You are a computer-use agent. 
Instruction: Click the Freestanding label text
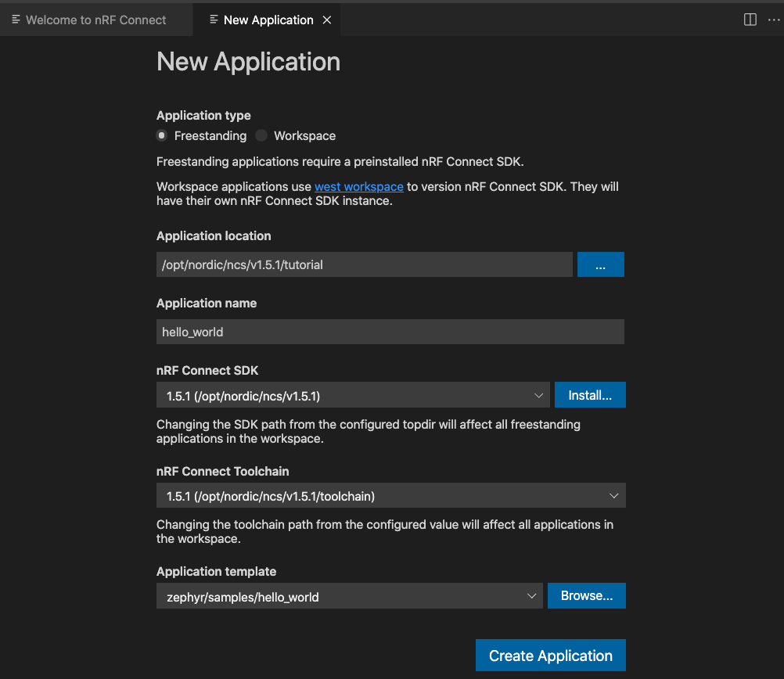(210, 135)
